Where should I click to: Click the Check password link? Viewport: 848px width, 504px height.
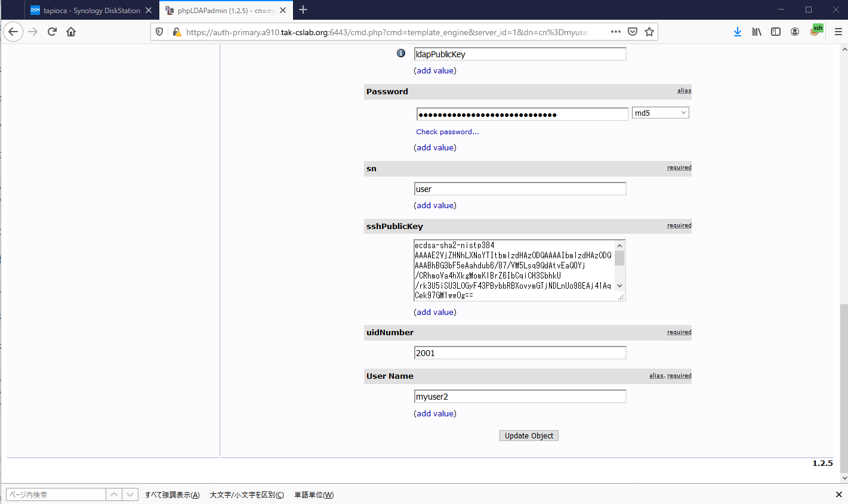[447, 132]
